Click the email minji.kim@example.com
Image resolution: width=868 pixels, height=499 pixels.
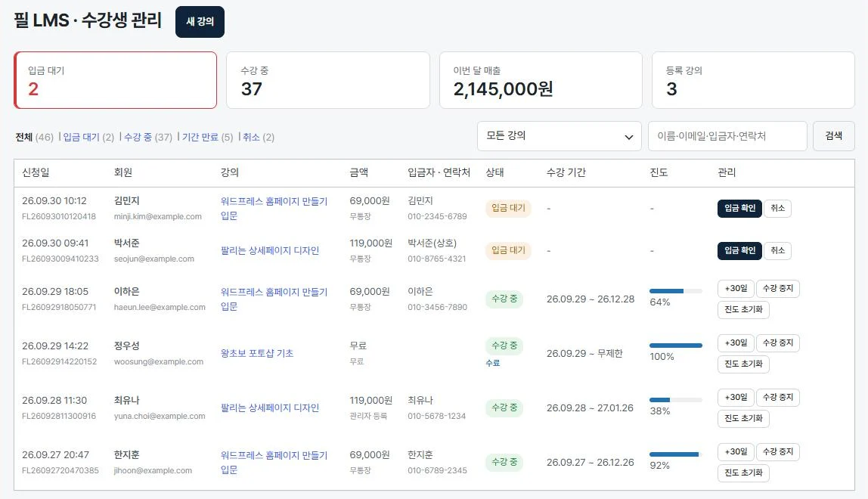(x=158, y=216)
